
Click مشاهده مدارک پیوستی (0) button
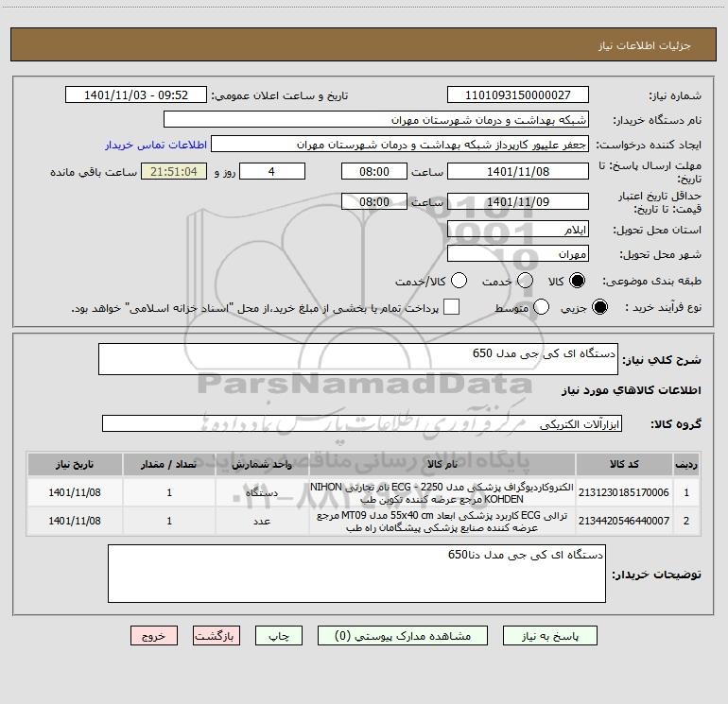click(403, 636)
